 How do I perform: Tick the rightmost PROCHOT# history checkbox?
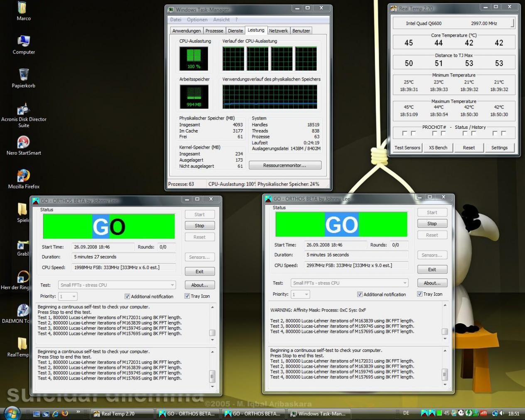(x=504, y=133)
